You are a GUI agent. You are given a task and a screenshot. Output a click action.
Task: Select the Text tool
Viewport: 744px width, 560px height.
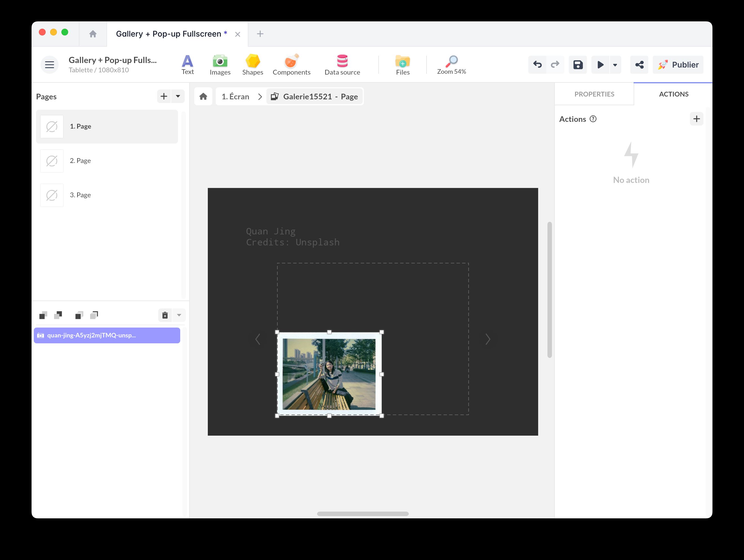point(188,64)
